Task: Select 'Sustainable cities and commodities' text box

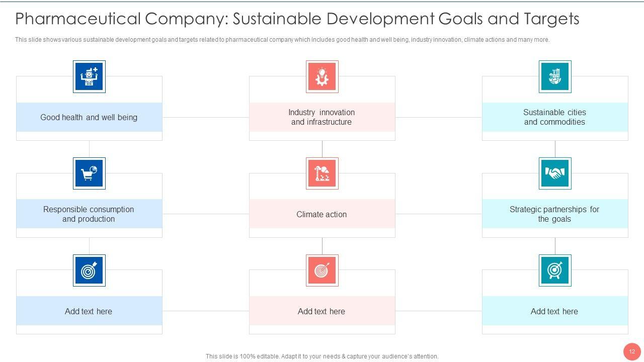Action: click(555, 117)
